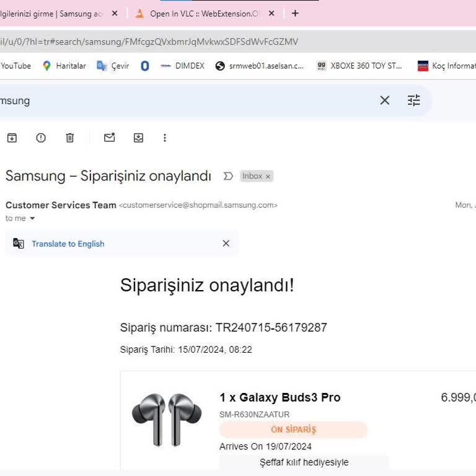Click the Customer Services Team sender name
Screen dimensions: 476x476
click(x=61, y=205)
